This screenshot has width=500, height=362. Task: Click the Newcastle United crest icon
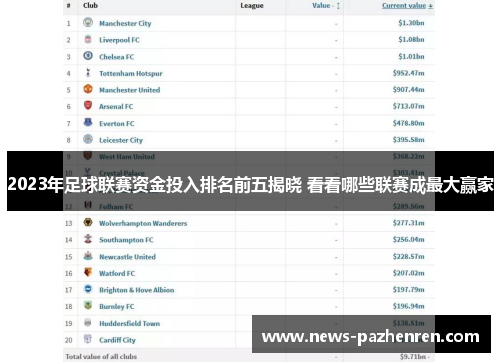tap(88, 256)
